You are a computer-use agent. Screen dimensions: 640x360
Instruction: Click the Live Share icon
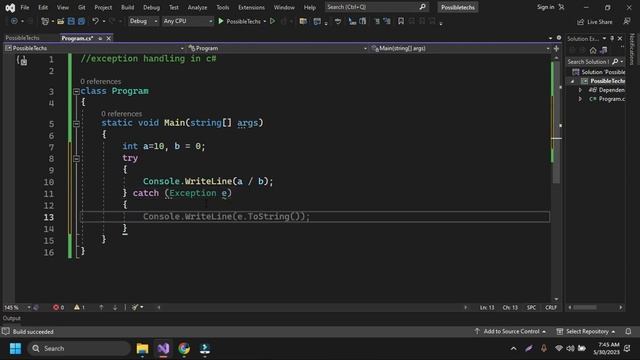(580, 22)
